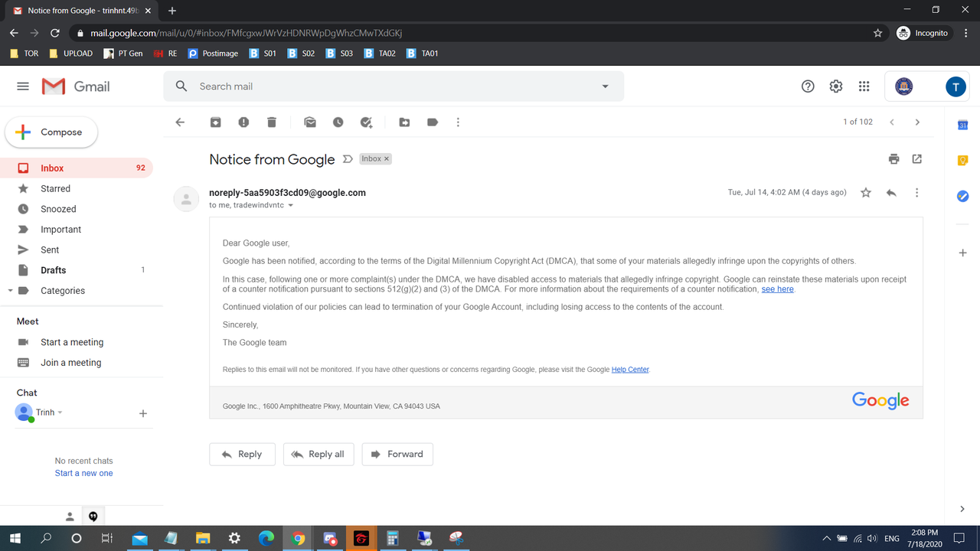
Task: Archive this email
Action: click(x=216, y=122)
